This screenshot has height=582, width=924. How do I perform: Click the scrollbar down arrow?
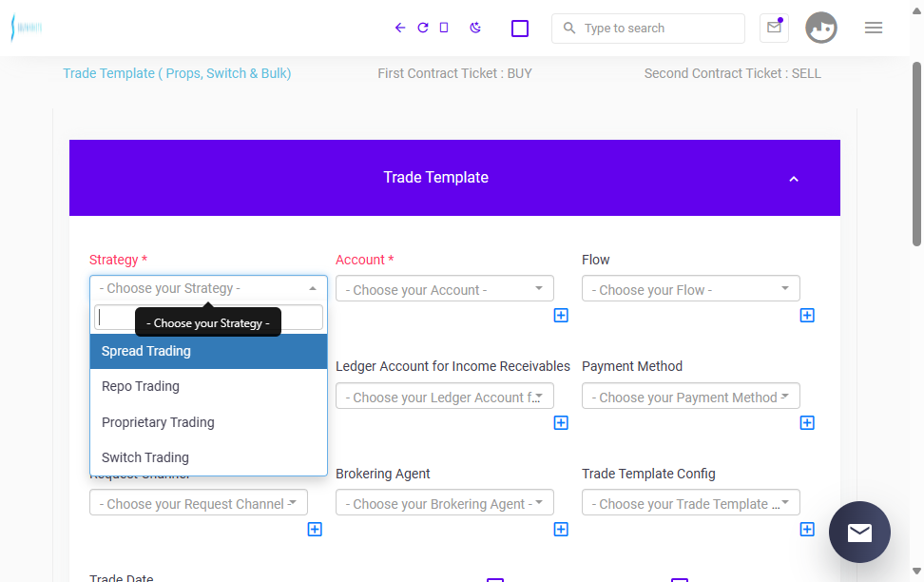click(916, 571)
